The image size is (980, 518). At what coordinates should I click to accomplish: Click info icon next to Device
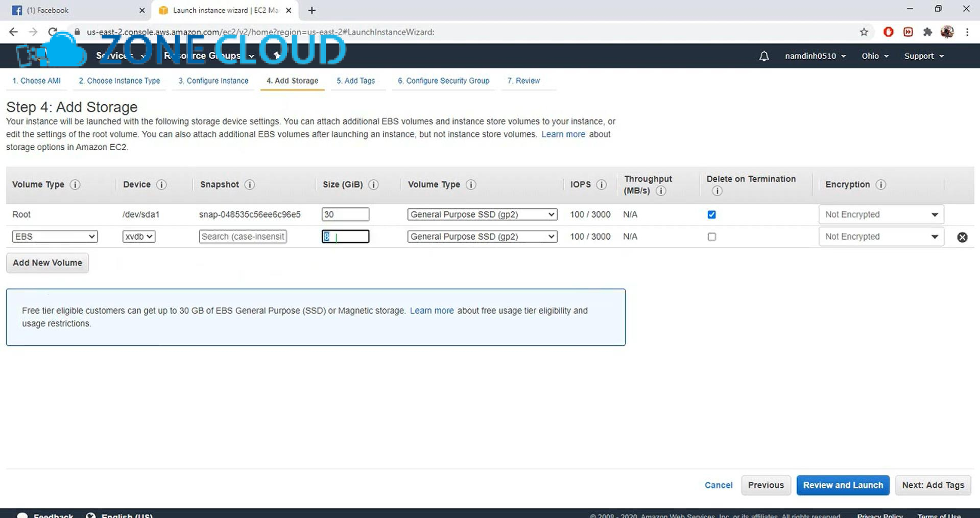coord(161,184)
